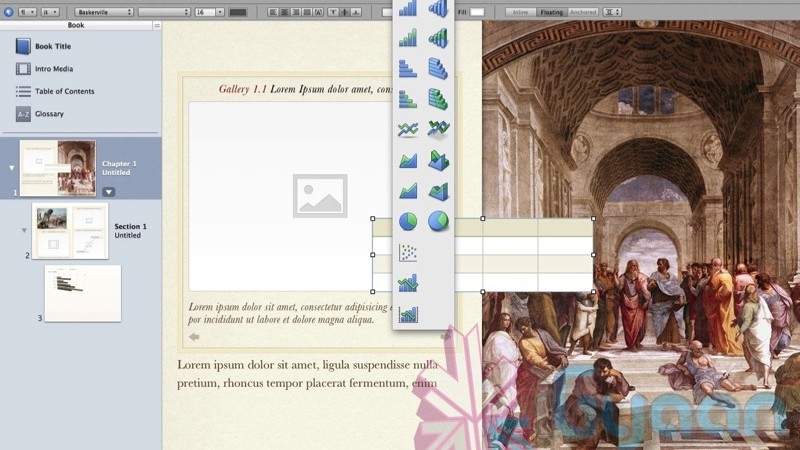
Task: Choose the 2D area chart icon
Action: [x=407, y=159]
